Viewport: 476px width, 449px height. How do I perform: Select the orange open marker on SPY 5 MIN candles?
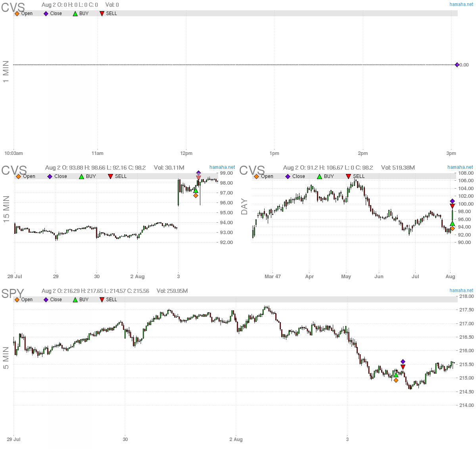point(396,380)
